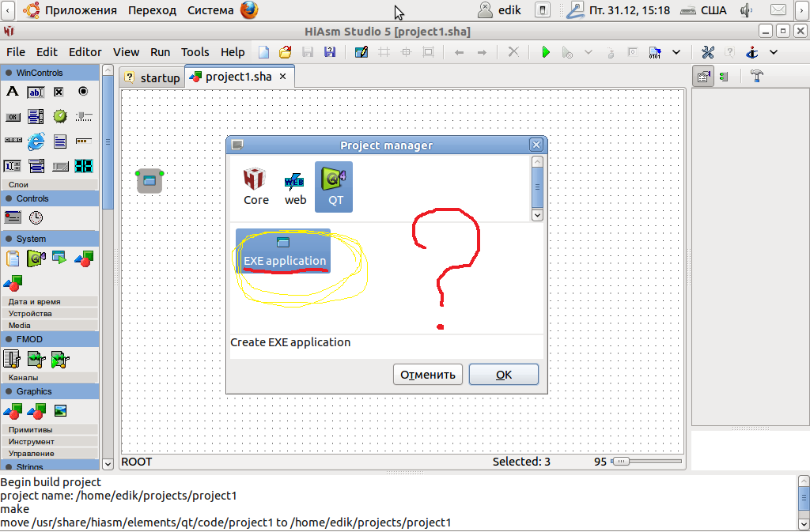Select the clock timer element in Controls

click(36, 217)
